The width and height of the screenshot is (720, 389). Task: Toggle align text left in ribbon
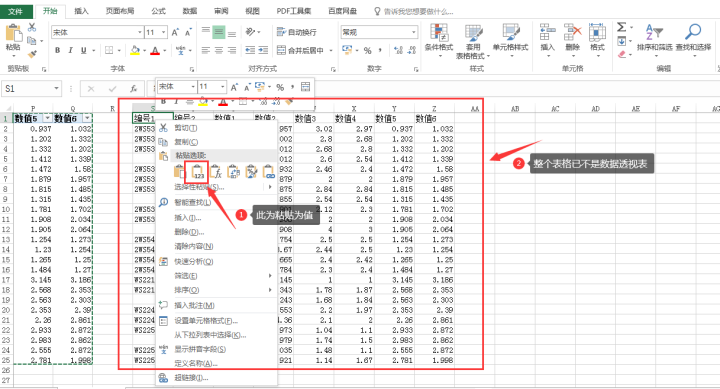pyautogui.click(x=205, y=50)
